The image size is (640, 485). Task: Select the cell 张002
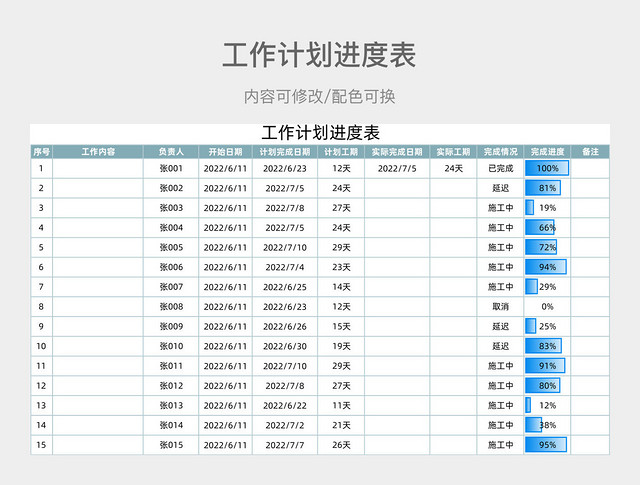[171, 188]
